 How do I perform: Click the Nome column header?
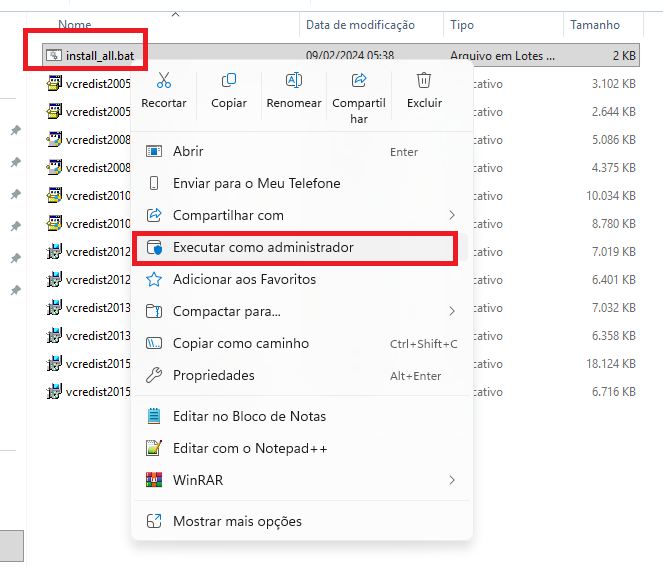tap(75, 24)
